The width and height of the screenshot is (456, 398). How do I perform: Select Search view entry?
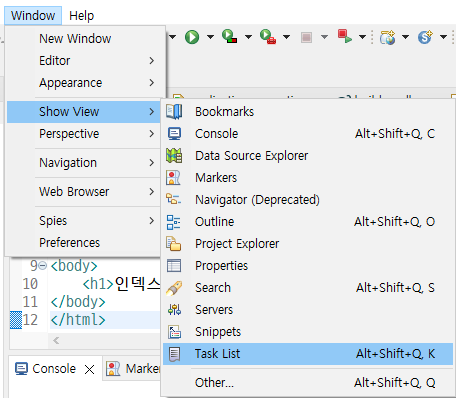point(308,288)
